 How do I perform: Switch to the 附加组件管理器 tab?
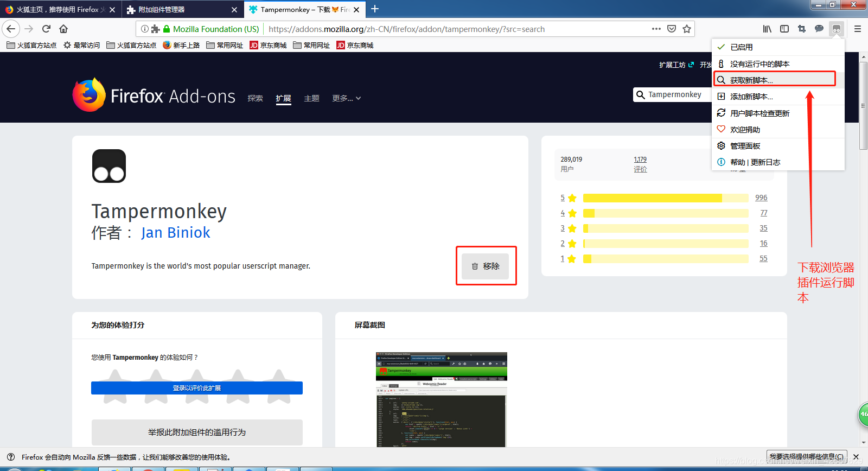tap(182, 9)
